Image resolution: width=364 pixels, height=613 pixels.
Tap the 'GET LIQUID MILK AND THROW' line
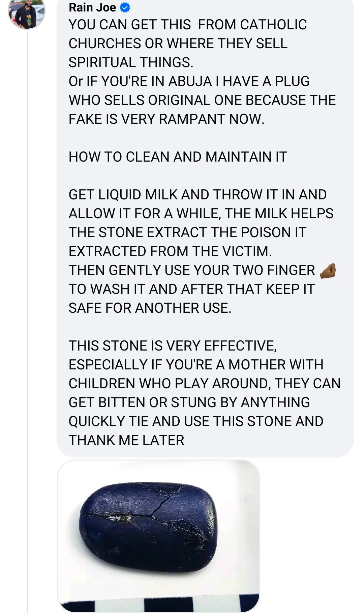pos(198,195)
